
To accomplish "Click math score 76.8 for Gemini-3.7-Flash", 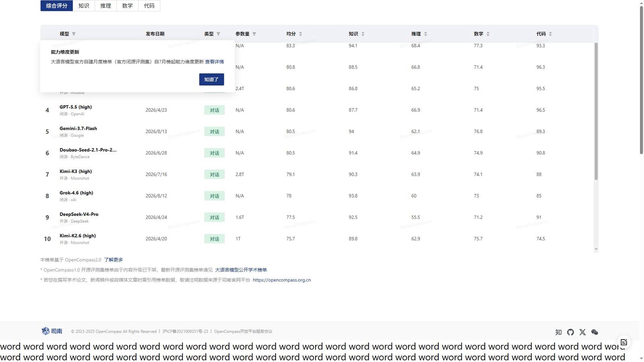I will [x=478, y=132].
